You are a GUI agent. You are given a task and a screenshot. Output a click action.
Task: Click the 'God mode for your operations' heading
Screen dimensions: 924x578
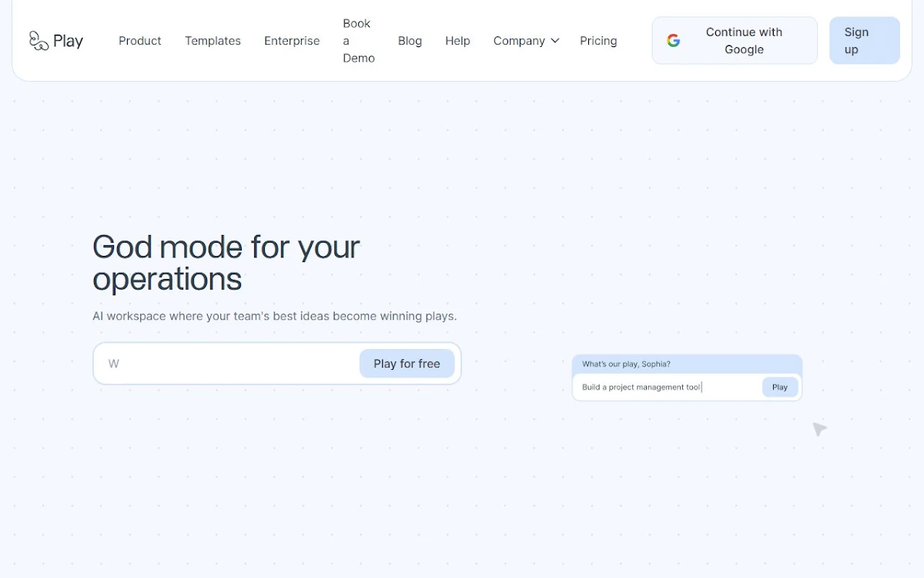click(x=226, y=263)
